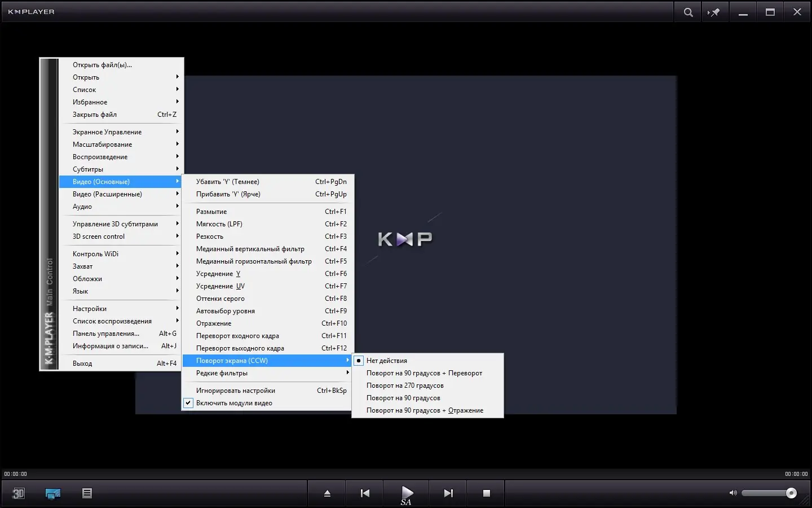Select 'Закрыть файл' menu item
This screenshot has height=508, width=812.
coord(120,115)
